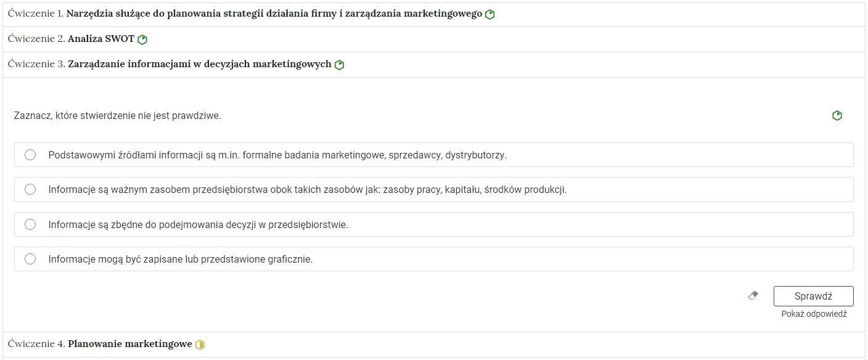Image resolution: width=868 pixels, height=360 pixels.
Task: Clear your answer using the eraser icon
Action: pyautogui.click(x=753, y=295)
